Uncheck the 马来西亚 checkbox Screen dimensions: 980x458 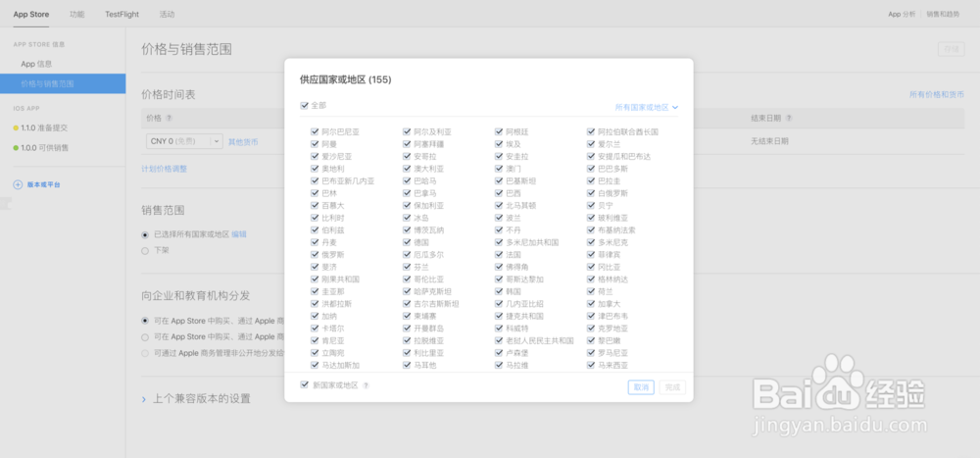pyautogui.click(x=591, y=365)
